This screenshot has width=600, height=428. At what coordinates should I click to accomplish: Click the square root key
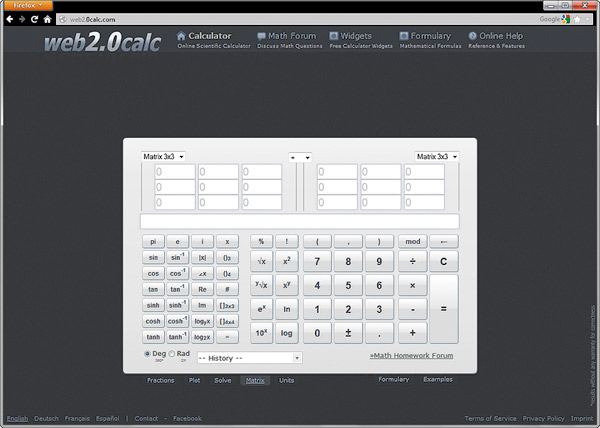[x=262, y=261]
